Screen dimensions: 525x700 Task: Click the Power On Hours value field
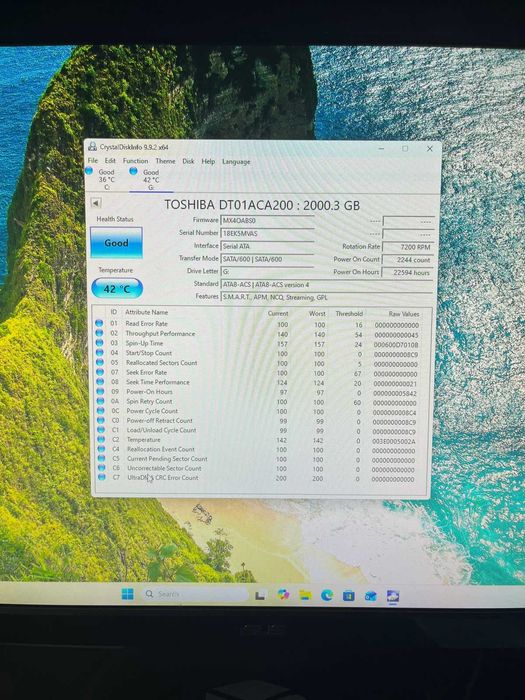coord(408,272)
